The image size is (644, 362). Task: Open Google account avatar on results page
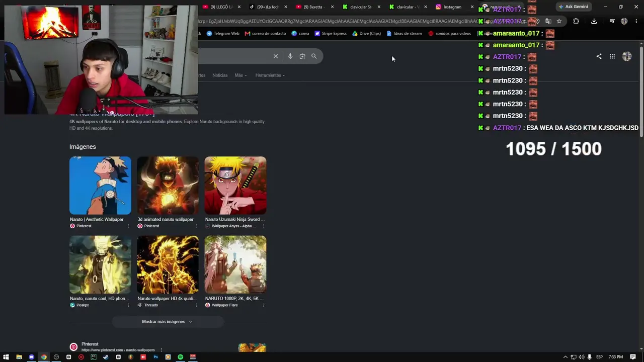(627, 56)
